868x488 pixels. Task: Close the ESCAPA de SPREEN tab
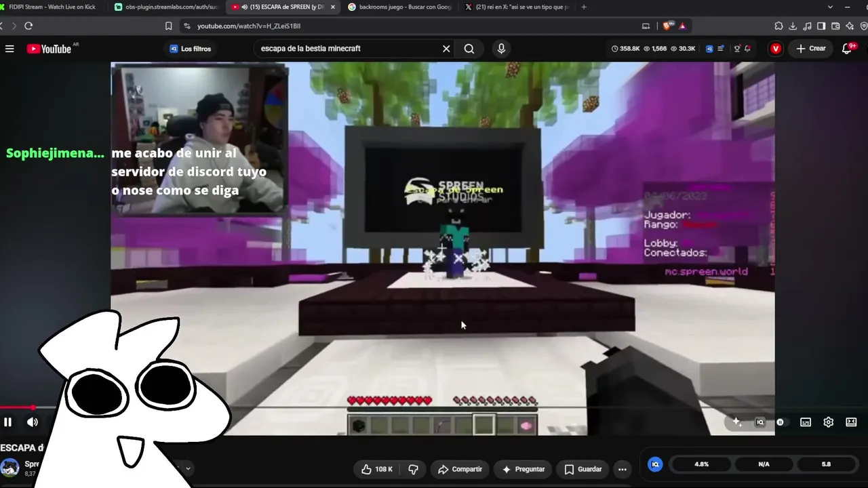(333, 7)
